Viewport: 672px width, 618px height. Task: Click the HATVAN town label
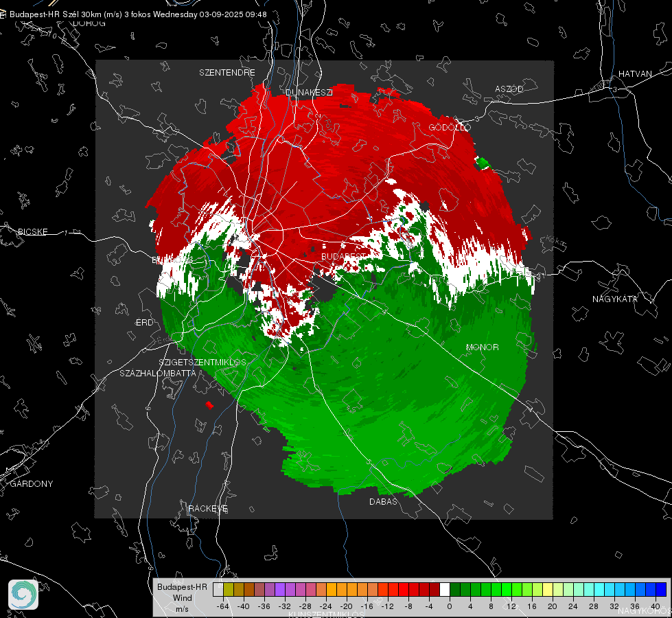[x=635, y=73]
